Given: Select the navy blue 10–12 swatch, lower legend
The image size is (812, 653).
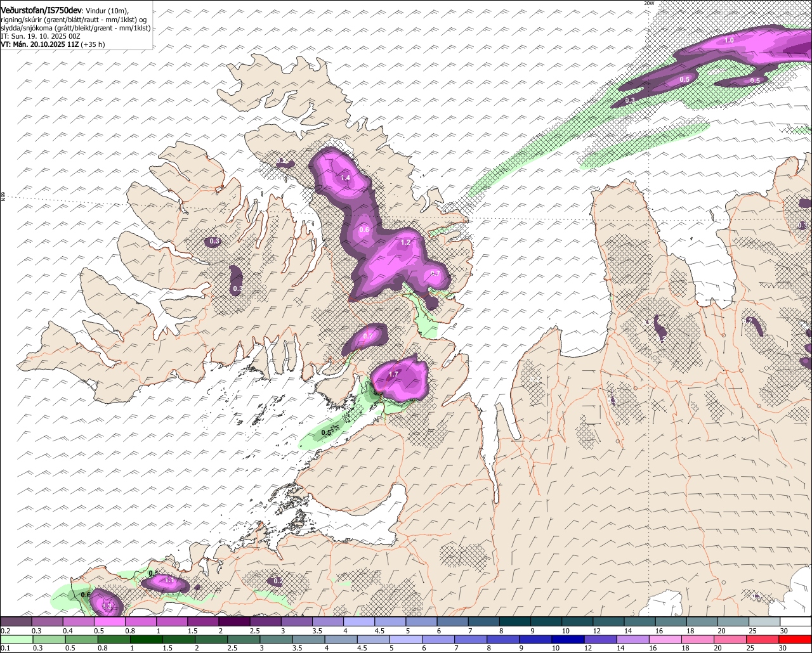Looking at the screenshot, I should pos(570,638).
